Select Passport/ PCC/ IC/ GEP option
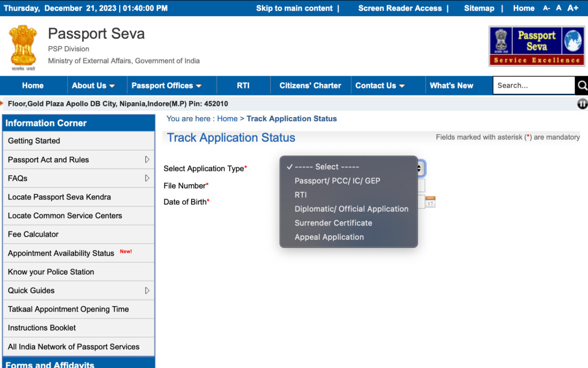The height and width of the screenshot is (368, 588). click(x=337, y=181)
